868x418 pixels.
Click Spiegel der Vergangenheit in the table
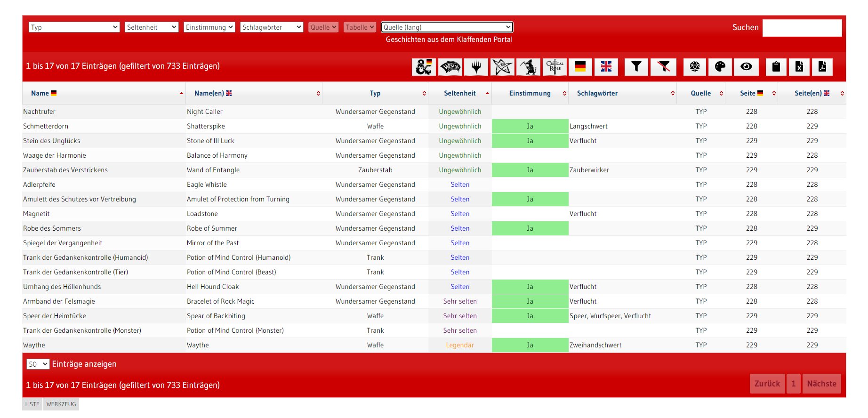pos(63,243)
